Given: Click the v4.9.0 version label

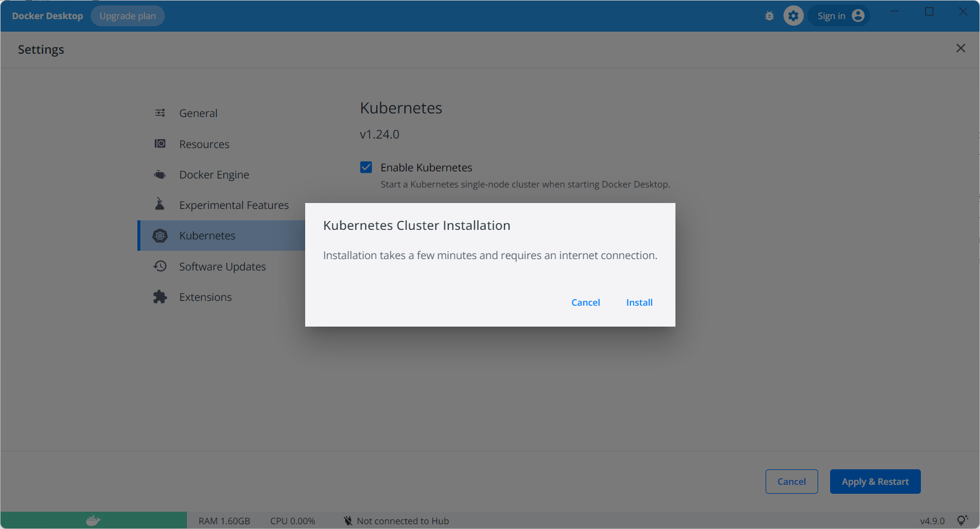Looking at the screenshot, I should (932, 521).
